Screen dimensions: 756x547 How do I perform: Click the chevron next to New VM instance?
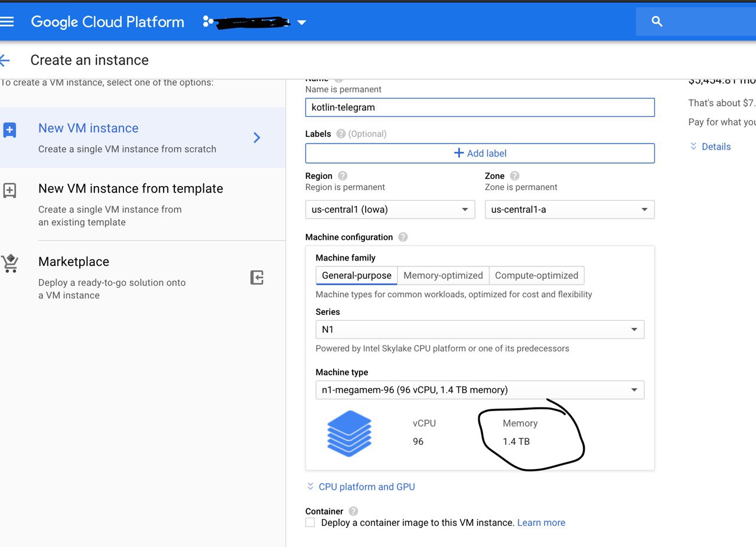(x=257, y=138)
